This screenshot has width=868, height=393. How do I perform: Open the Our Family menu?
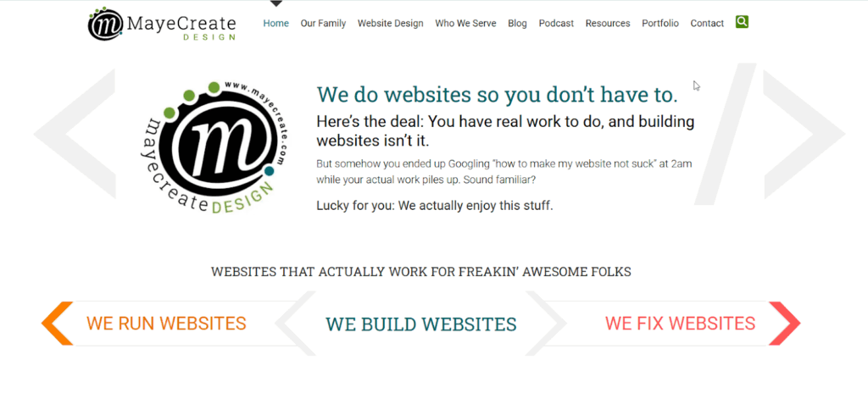coord(323,23)
